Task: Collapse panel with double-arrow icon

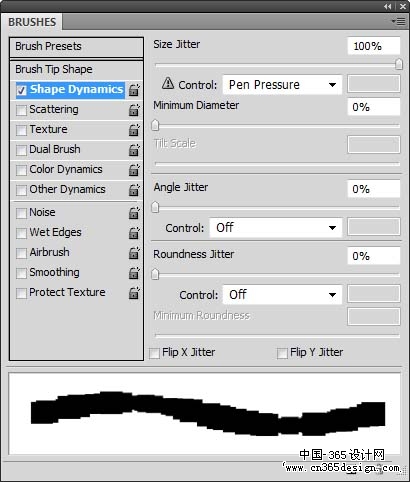Action: (x=387, y=6)
